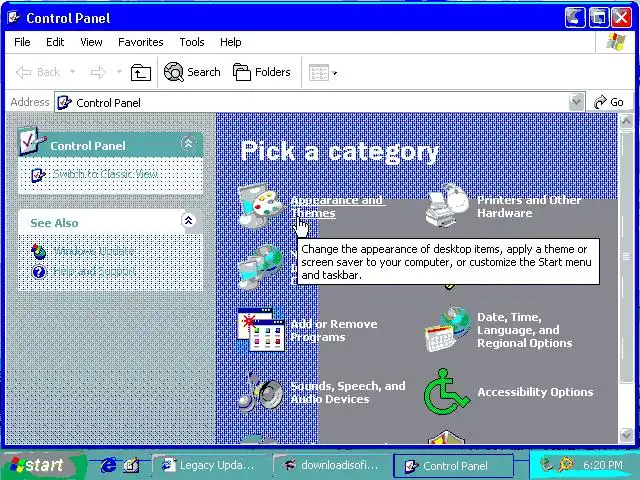640x480 pixels.
Task: Click the Control Panel title bar icon
Action: pos(15,18)
